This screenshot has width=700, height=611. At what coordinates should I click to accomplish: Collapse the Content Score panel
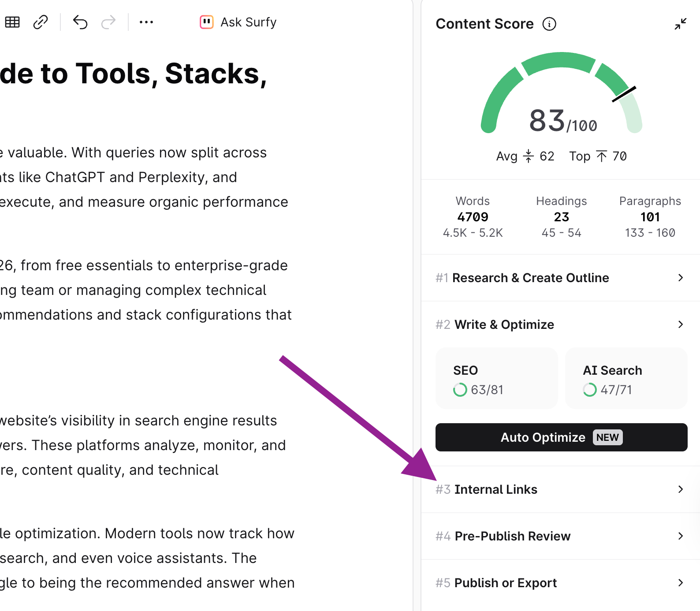[x=680, y=24]
